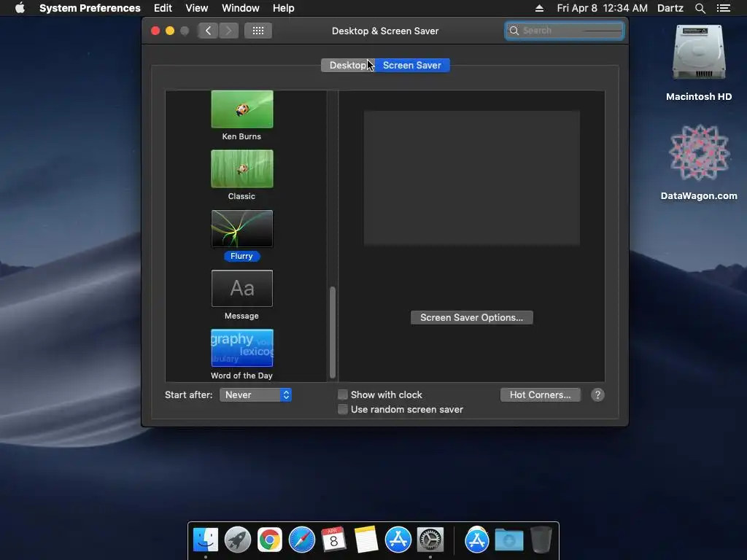The width and height of the screenshot is (747, 560).
Task: Click the Dartz user name in menu bar
Action: click(x=670, y=8)
